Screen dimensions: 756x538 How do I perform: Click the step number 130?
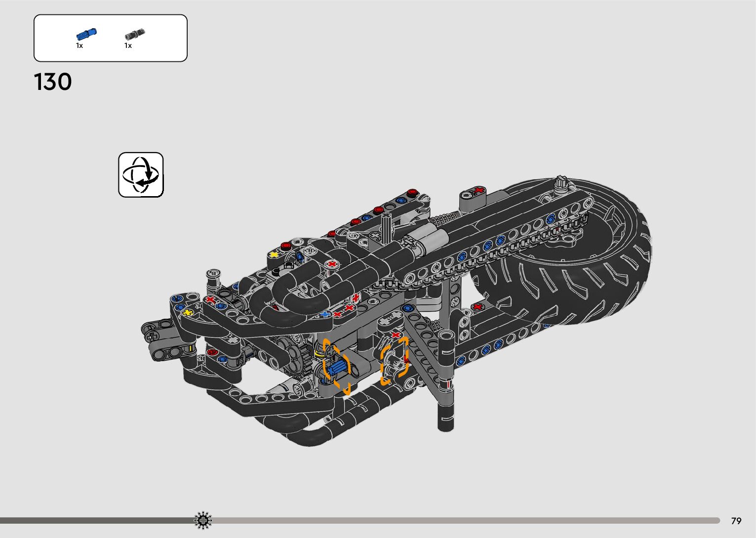pos(53,82)
